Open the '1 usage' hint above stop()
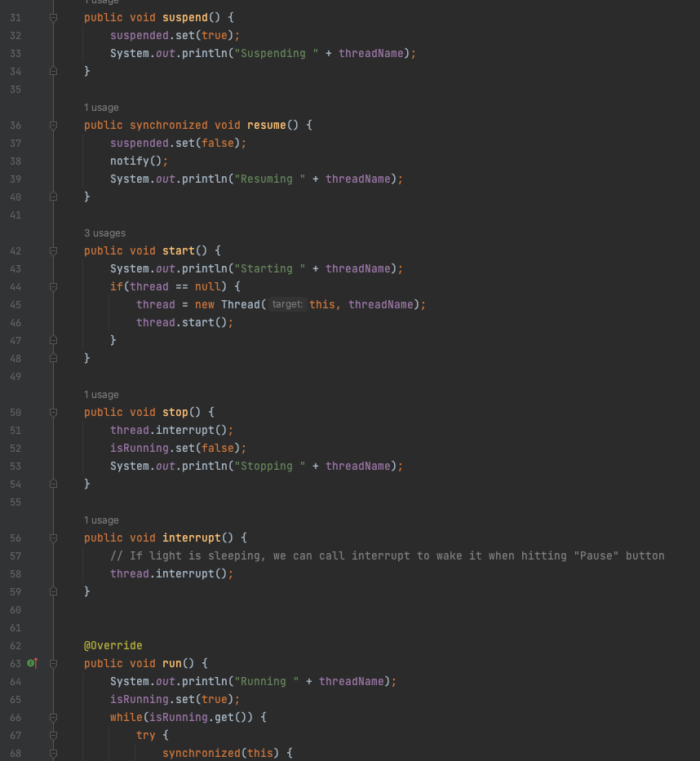This screenshot has height=761, width=700. click(101, 395)
